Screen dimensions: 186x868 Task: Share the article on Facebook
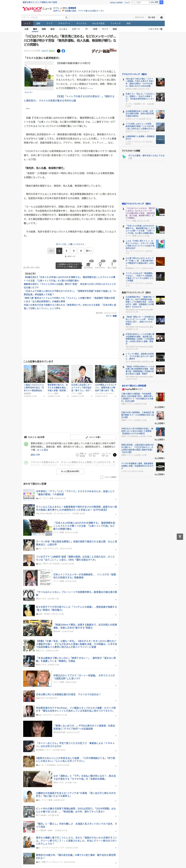[x=63, y=51]
